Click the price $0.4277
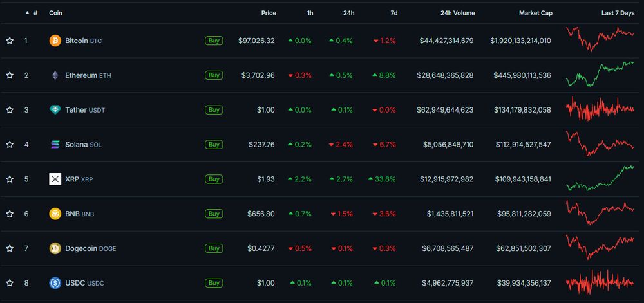644x303 pixels. point(261,248)
